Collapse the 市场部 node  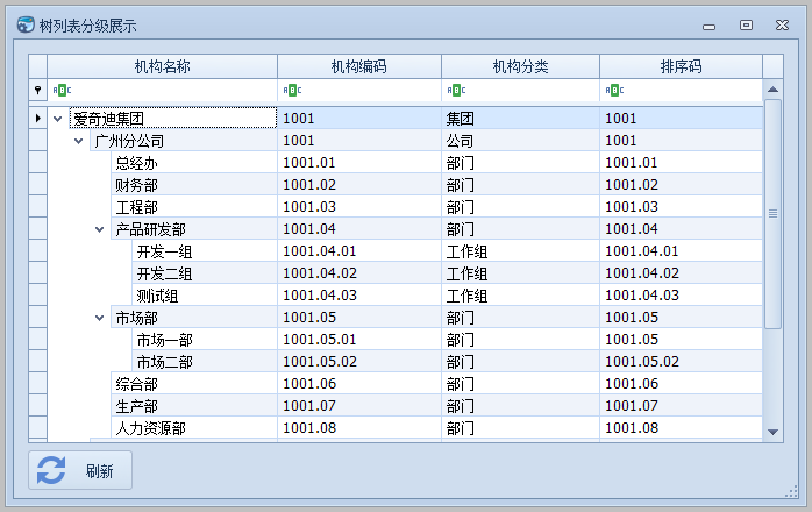coord(99,318)
